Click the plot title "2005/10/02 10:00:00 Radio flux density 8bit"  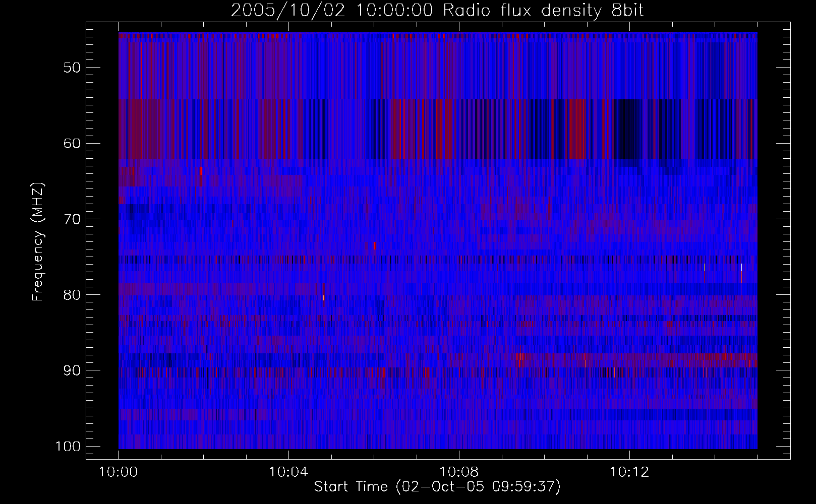coord(437,10)
